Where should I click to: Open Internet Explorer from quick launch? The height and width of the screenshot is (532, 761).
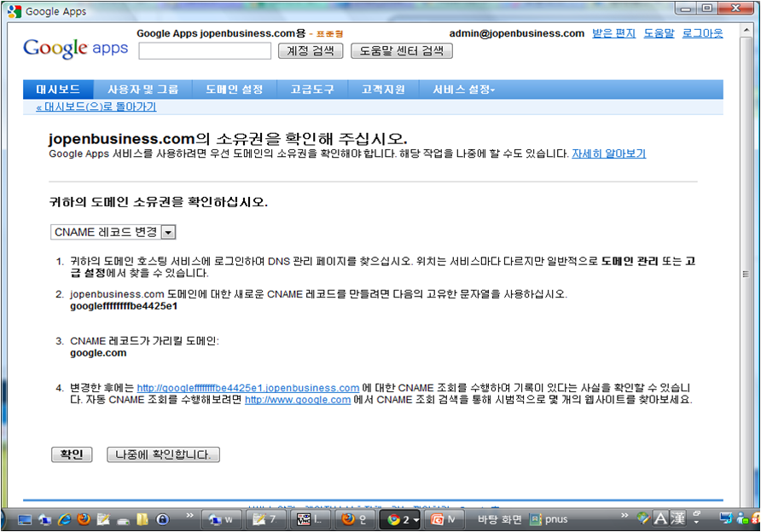click(x=64, y=519)
